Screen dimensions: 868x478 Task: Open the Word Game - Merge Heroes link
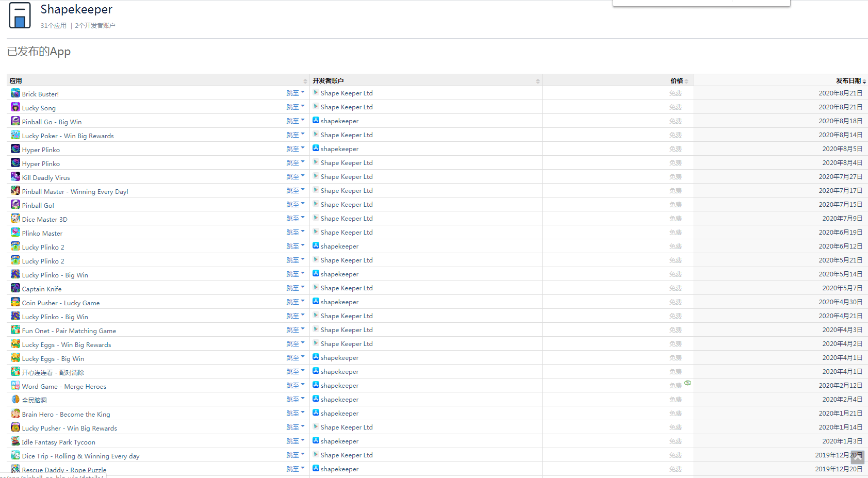click(x=64, y=387)
